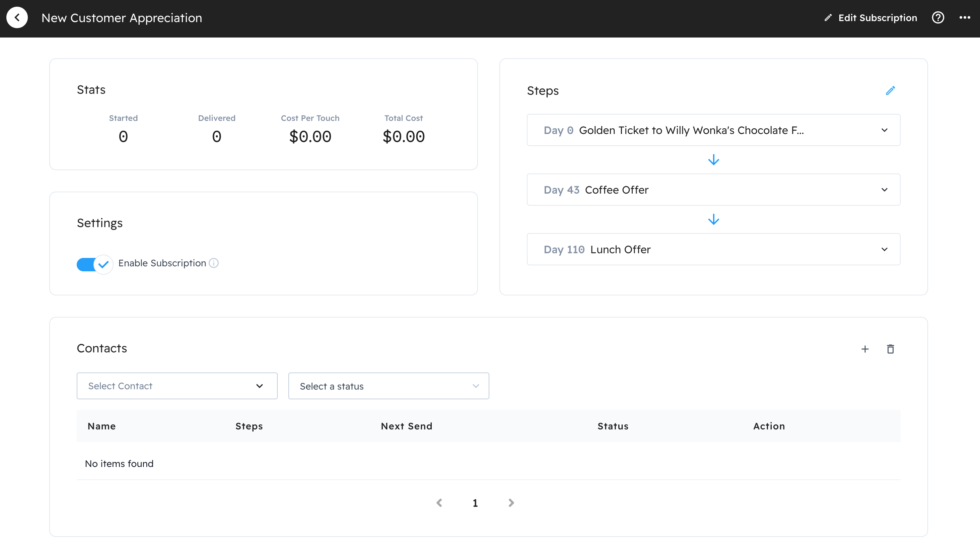This screenshot has width=980, height=546.
Task: Open the Select Contact dropdown
Action: point(177,386)
